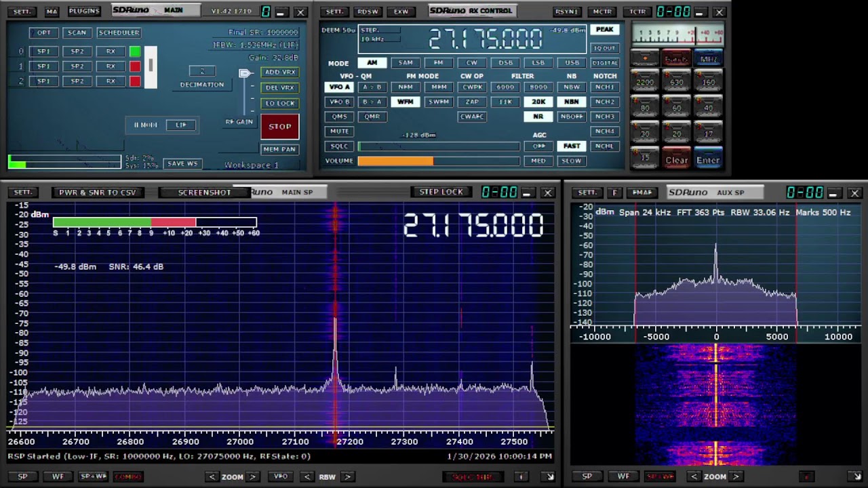868x488 pixels.
Task: Open the SCAN panel
Action: [77, 33]
